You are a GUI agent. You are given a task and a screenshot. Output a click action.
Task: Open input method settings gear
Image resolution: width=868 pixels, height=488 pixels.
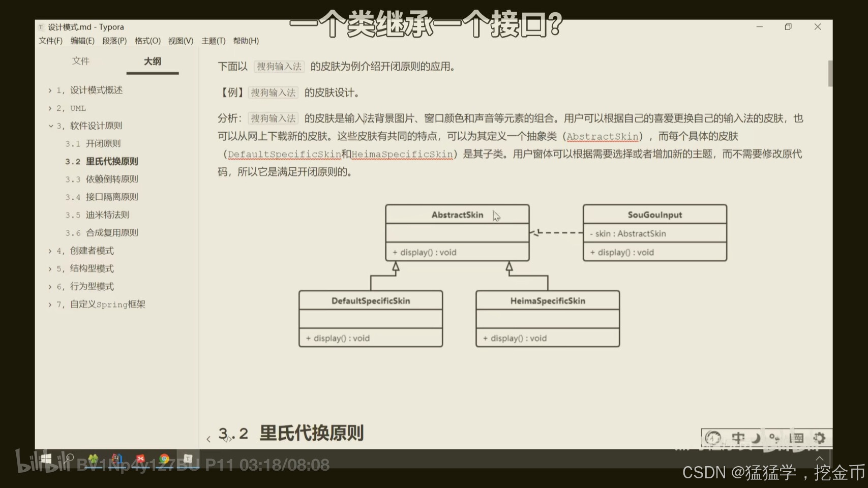click(x=819, y=438)
